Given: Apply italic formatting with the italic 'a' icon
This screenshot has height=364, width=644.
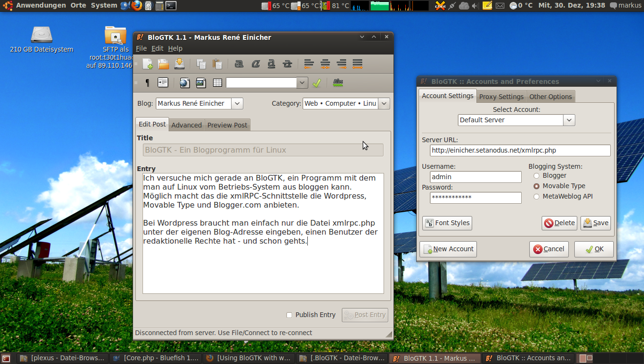Looking at the screenshot, I should pyautogui.click(x=256, y=64).
